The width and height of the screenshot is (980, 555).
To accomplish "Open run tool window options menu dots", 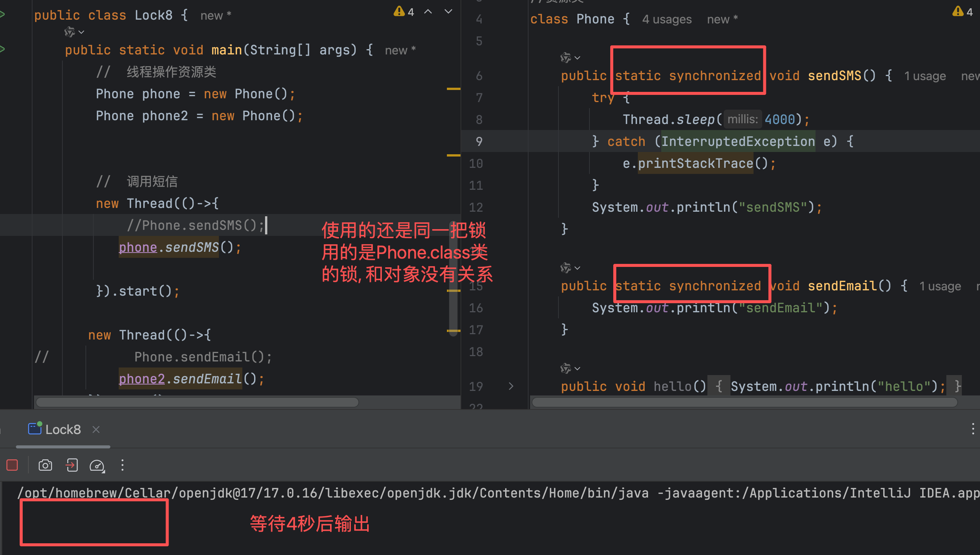I will coord(973,429).
